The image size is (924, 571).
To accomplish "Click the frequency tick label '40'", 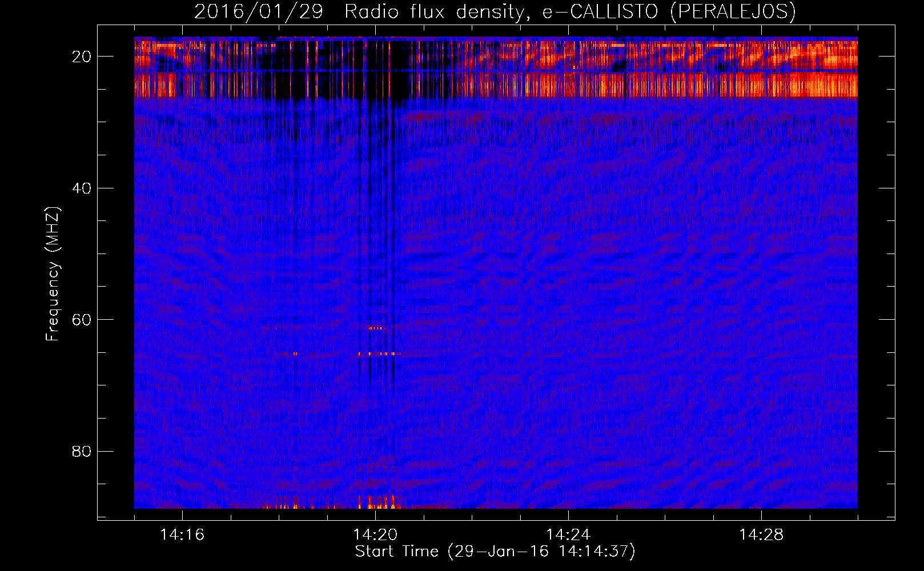I will [x=82, y=188].
